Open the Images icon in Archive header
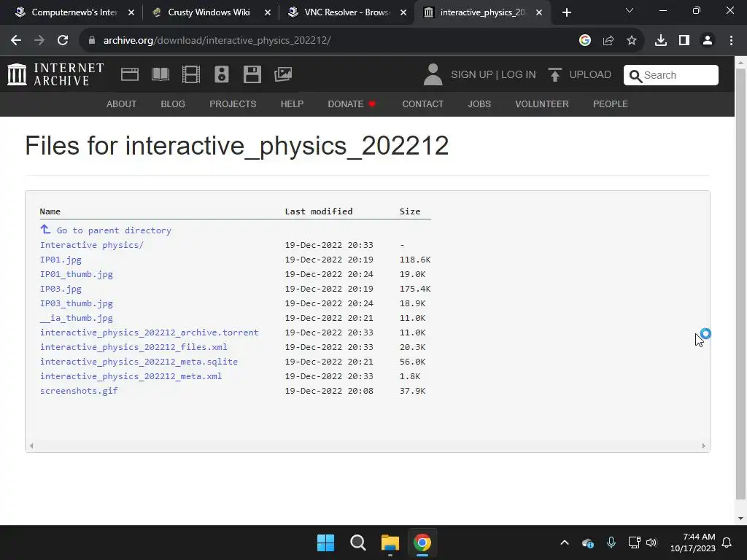Viewport: 747px width, 560px height. click(x=283, y=74)
